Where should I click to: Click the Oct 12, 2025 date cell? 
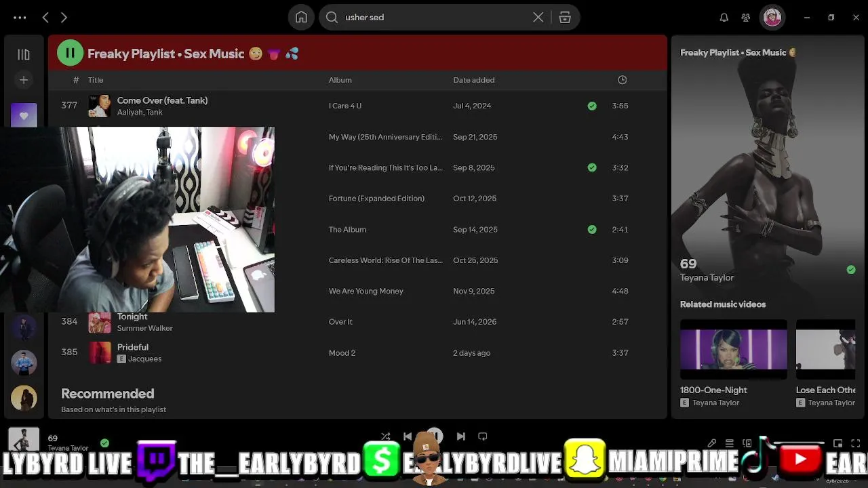tap(475, 199)
